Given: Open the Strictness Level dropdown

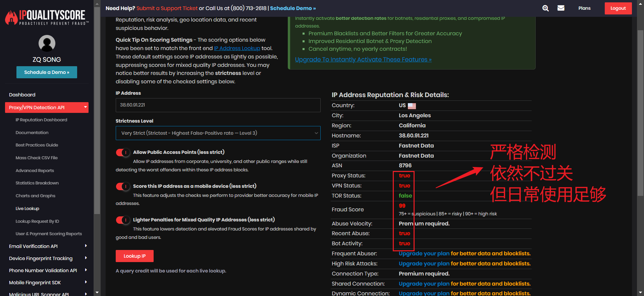Looking at the screenshot, I should 218,133.
